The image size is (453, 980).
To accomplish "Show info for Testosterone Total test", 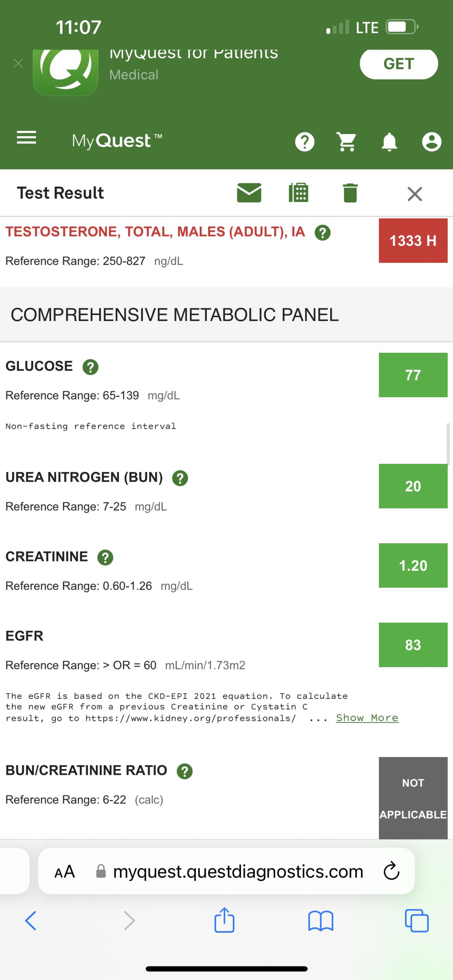I will point(323,233).
